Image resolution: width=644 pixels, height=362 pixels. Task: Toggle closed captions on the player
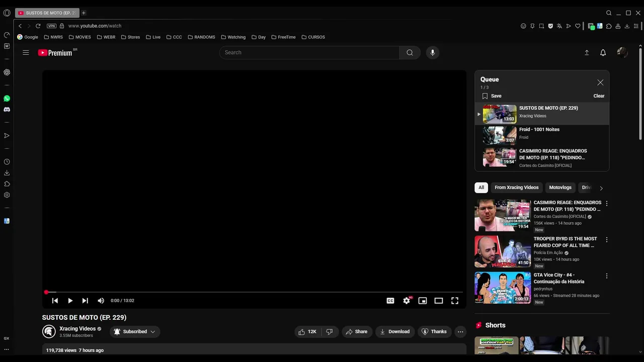pos(390,301)
